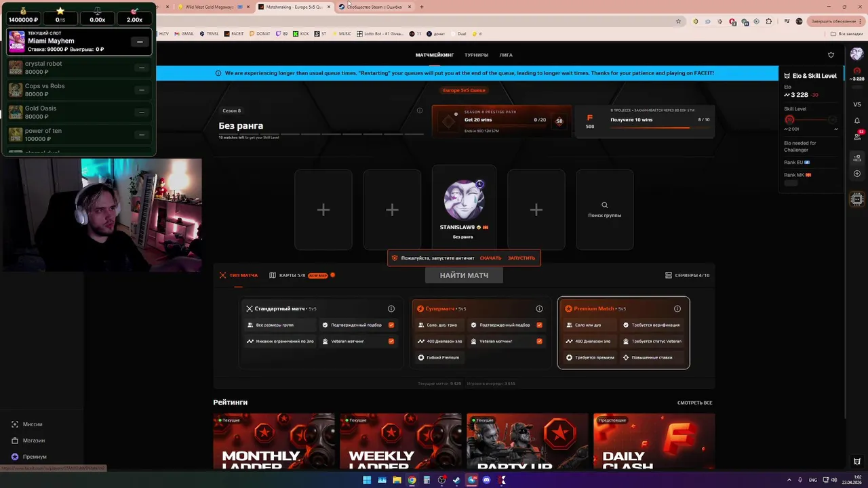This screenshot has width=868, height=488.
Task: Collapse the Miami Mayhem current slot
Action: (x=140, y=41)
